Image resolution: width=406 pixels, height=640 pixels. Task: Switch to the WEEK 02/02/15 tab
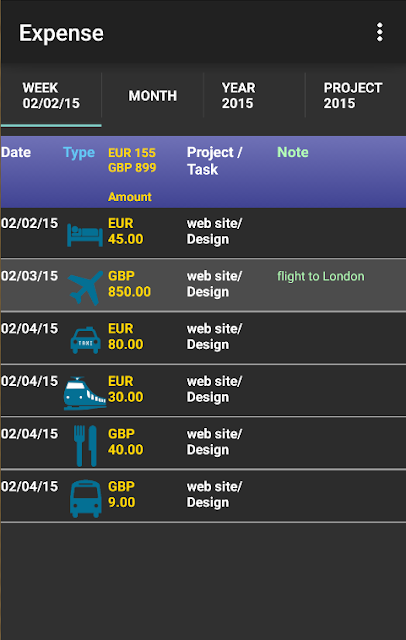tap(51, 96)
